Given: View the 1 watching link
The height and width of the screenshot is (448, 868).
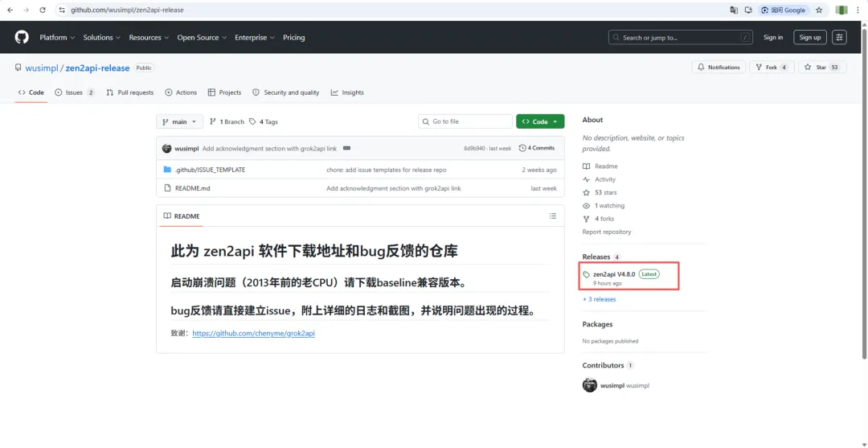Looking at the screenshot, I should [604, 205].
